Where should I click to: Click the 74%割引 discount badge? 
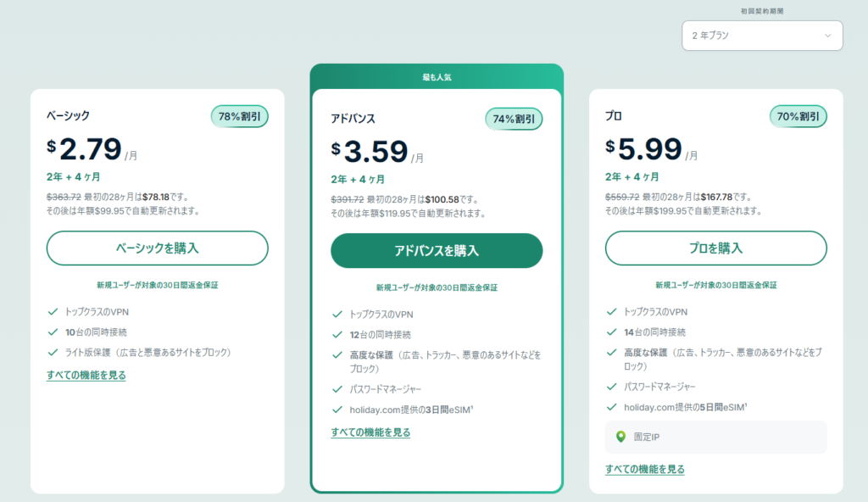coord(514,120)
